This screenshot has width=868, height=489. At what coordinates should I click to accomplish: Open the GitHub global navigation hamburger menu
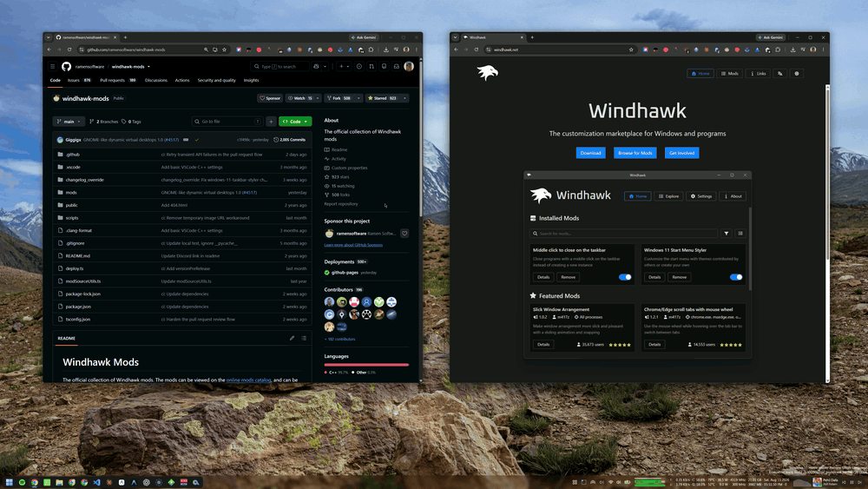tap(53, 67)
